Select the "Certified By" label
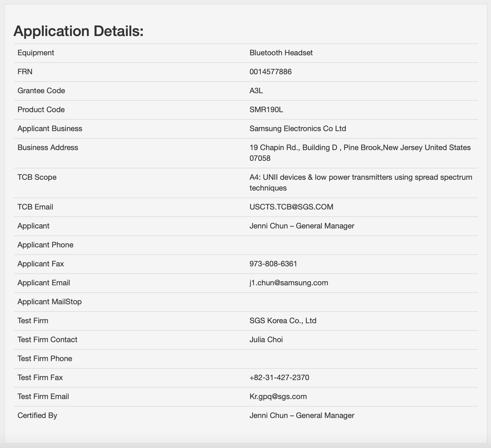Viewport: 491px width, 448px height. 37,415
